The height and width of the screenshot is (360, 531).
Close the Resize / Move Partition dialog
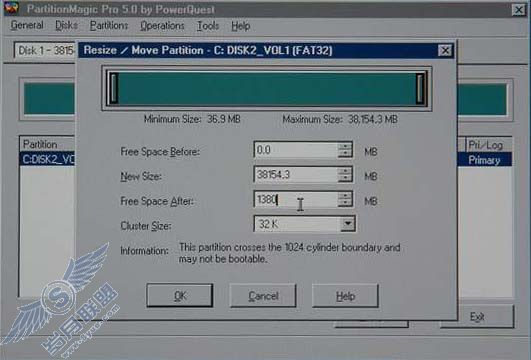[x=445, y=50]
